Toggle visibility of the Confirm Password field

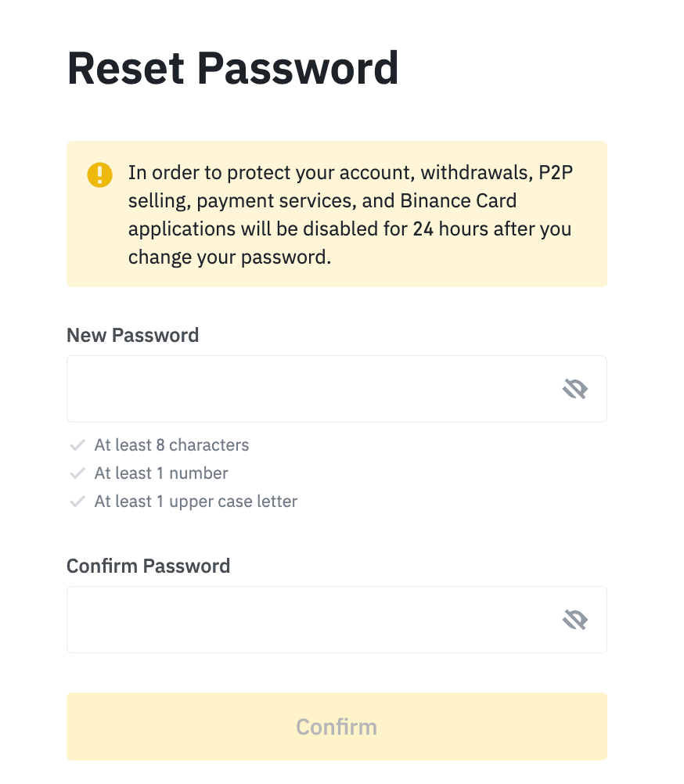(575, 620)
